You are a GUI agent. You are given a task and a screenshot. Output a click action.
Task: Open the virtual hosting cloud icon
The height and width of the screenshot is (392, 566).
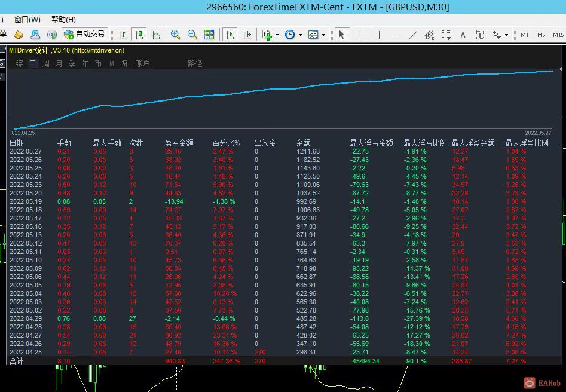[x=35, y=35]
